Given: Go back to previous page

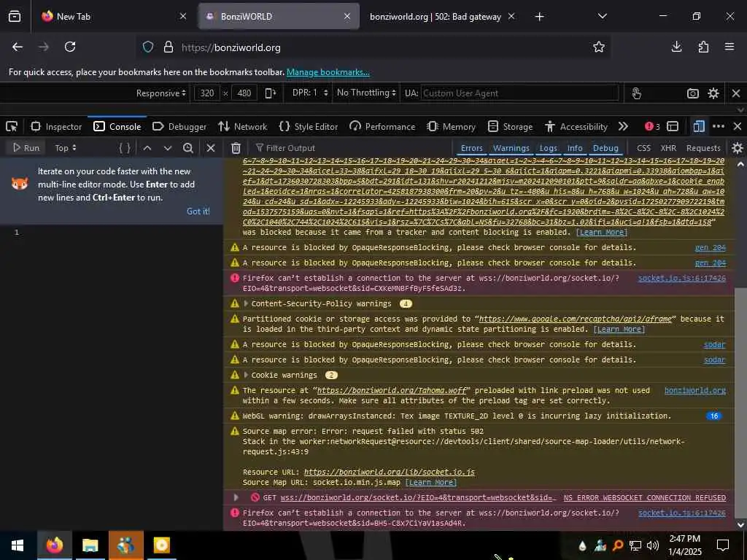Looking at the screenshot, I should (18, 47).
